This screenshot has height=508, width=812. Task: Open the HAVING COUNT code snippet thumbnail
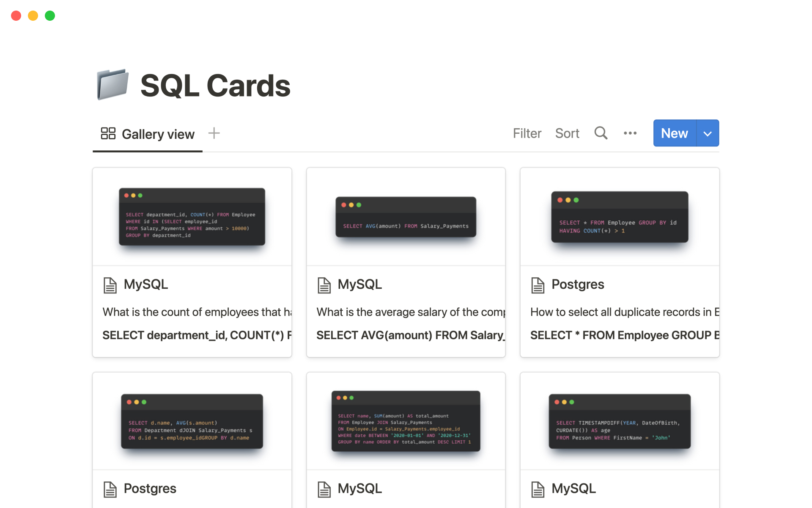[x=619, y=217]
